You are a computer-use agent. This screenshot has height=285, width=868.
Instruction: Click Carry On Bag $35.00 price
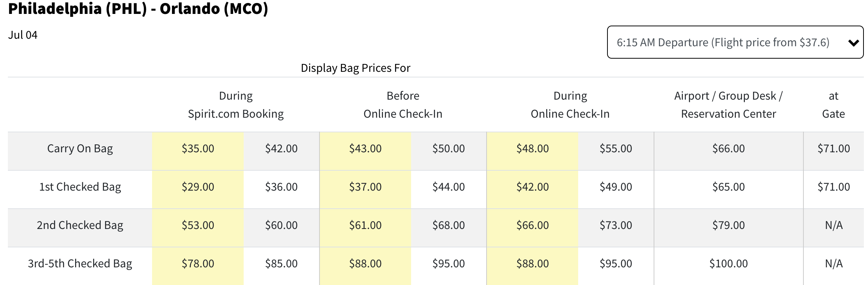click(198, 149)
